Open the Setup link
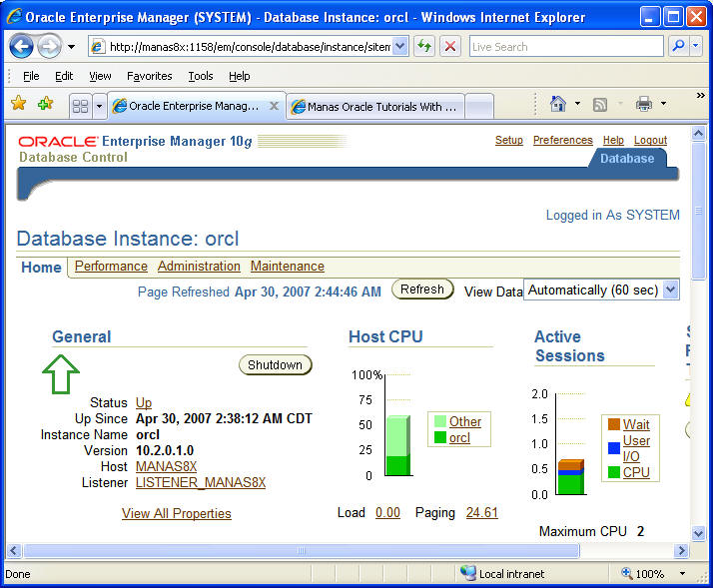The height and width of the screenshot is (588, 713). coord(509,140)
